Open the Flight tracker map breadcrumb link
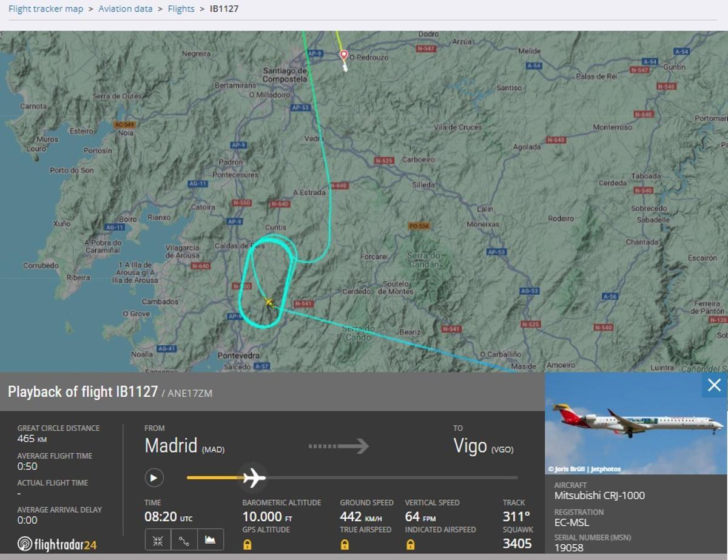Screen dimensions: 728x560 [x=46, y=9]
